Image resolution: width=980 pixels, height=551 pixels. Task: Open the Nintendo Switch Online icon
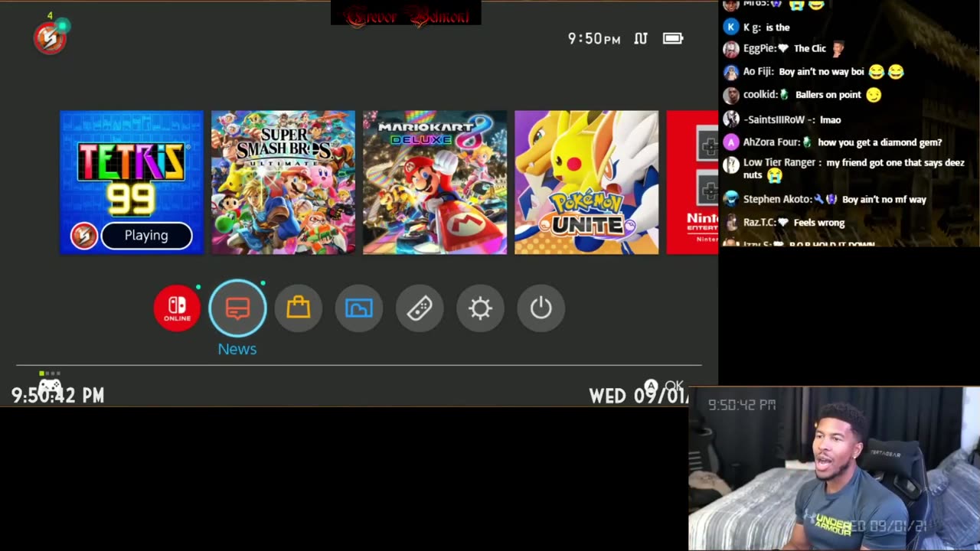(x=177, y=308)
